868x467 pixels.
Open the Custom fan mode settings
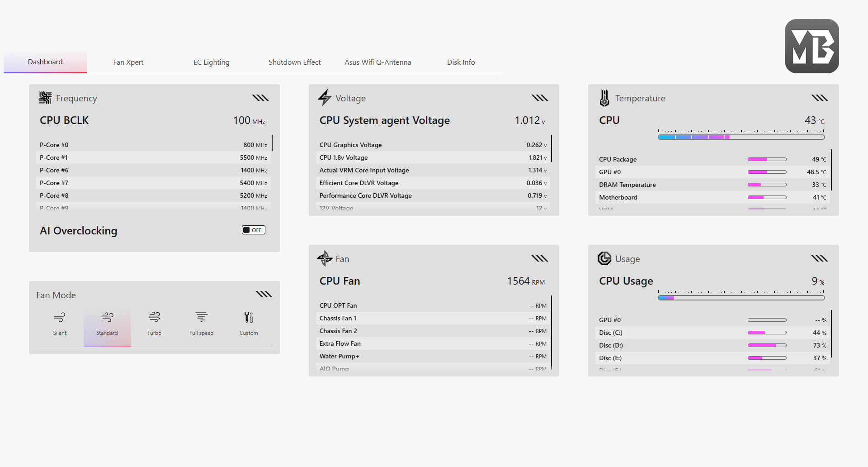249,317
